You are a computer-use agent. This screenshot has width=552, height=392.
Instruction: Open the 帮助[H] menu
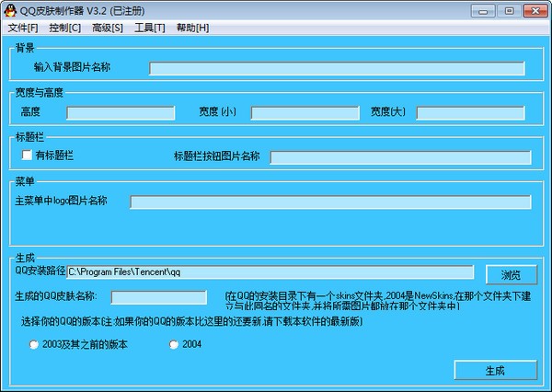192,28
